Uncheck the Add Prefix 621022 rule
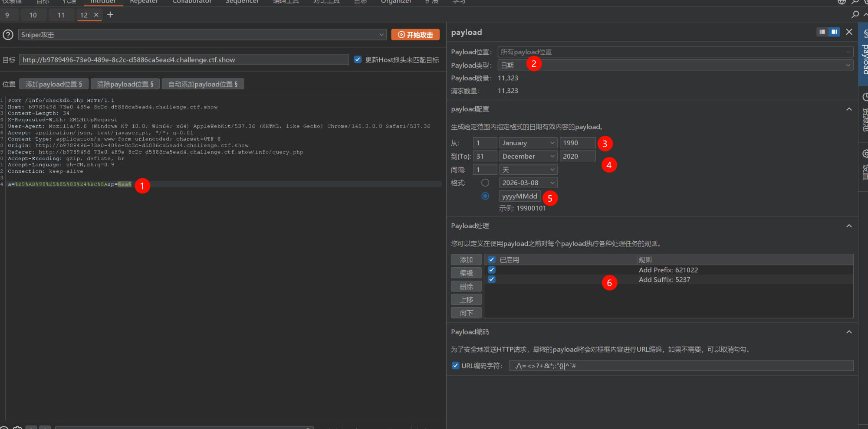Image resolution: width=868 pixels, height=429 pixels. coord(492,270)
